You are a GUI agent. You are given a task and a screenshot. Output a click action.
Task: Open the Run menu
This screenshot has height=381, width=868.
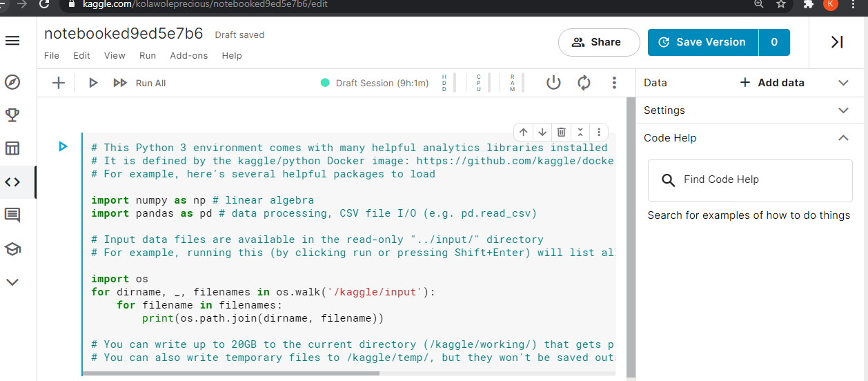click(x=148, y=56)
